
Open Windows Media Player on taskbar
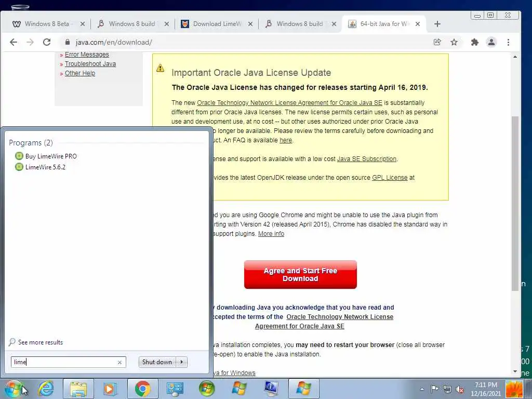(110, 389)
